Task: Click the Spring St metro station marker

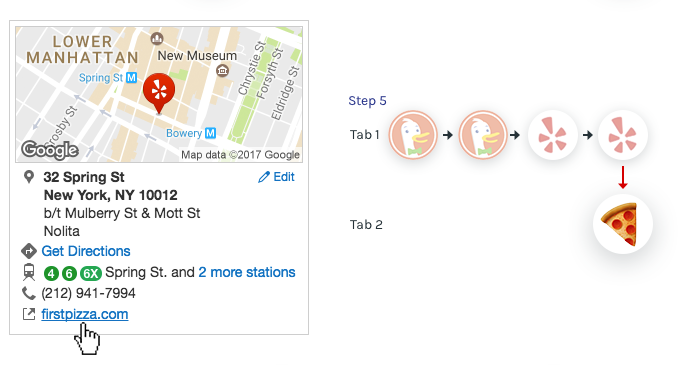Action: pos(131,78)
